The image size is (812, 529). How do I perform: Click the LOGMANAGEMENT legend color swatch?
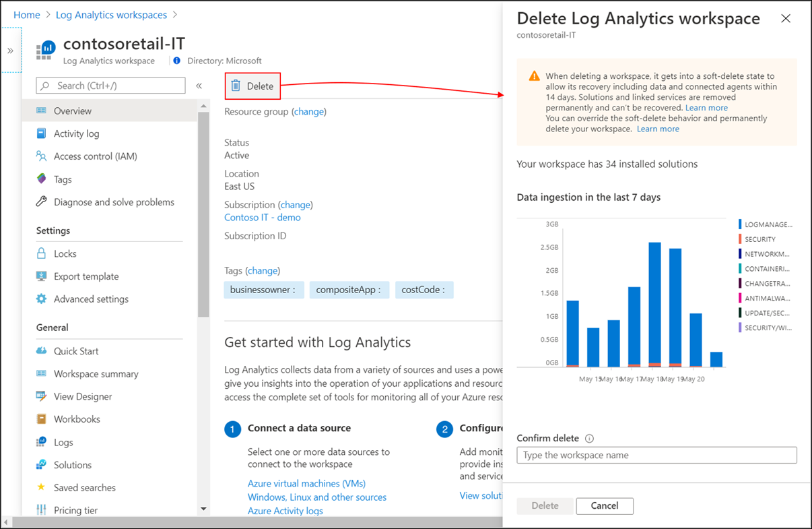pos(740,224)
